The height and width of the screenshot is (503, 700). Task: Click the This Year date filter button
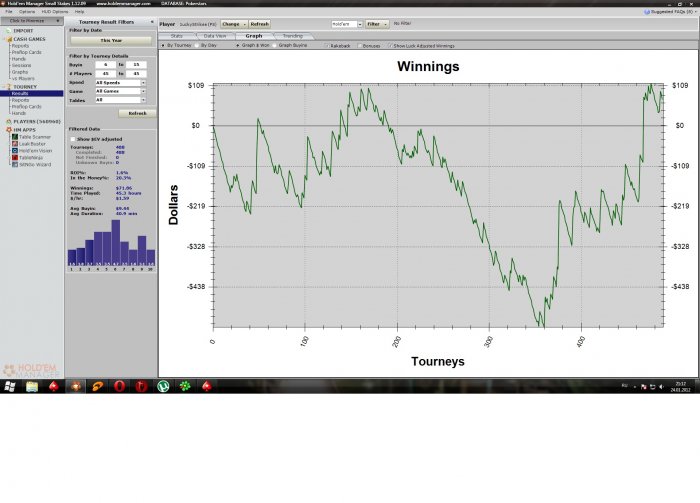111,41
